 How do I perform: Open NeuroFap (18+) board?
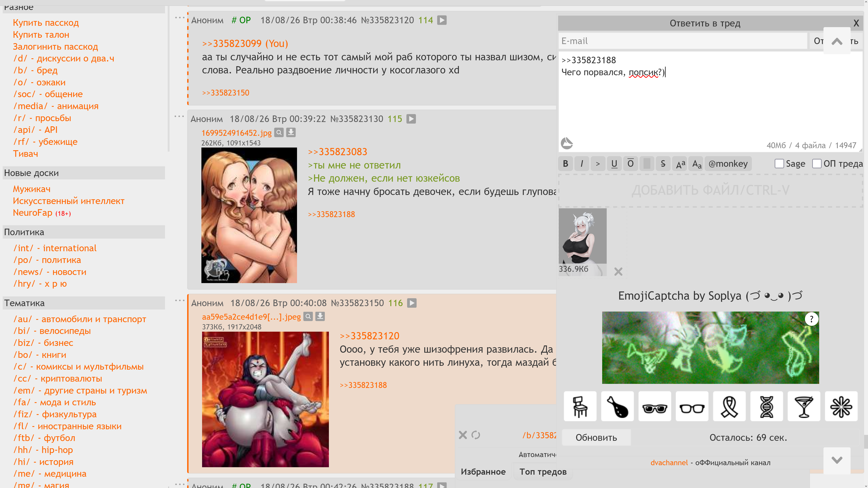42,213
